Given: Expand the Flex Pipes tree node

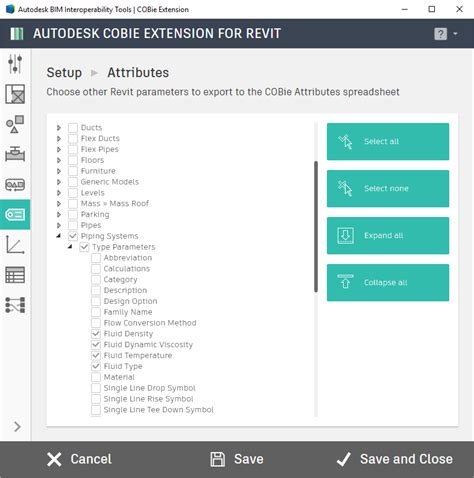Looking at the screenshot, I should coord(59,149).
